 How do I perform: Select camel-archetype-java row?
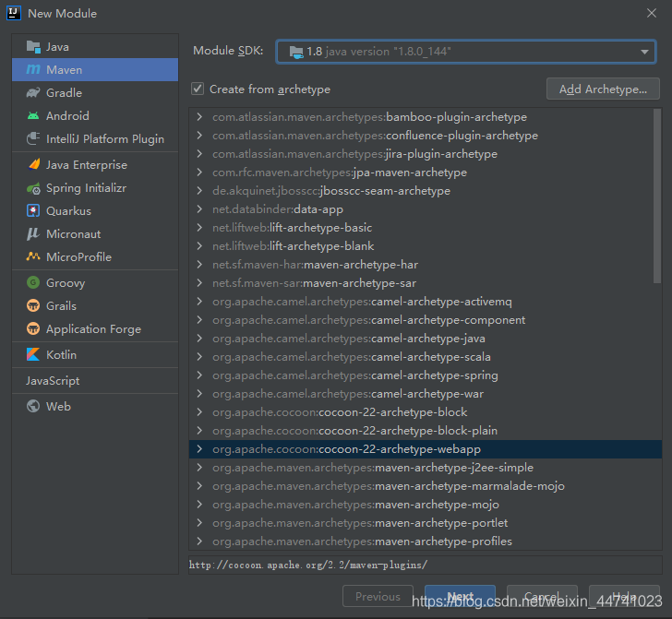click(x=426, y=338)
